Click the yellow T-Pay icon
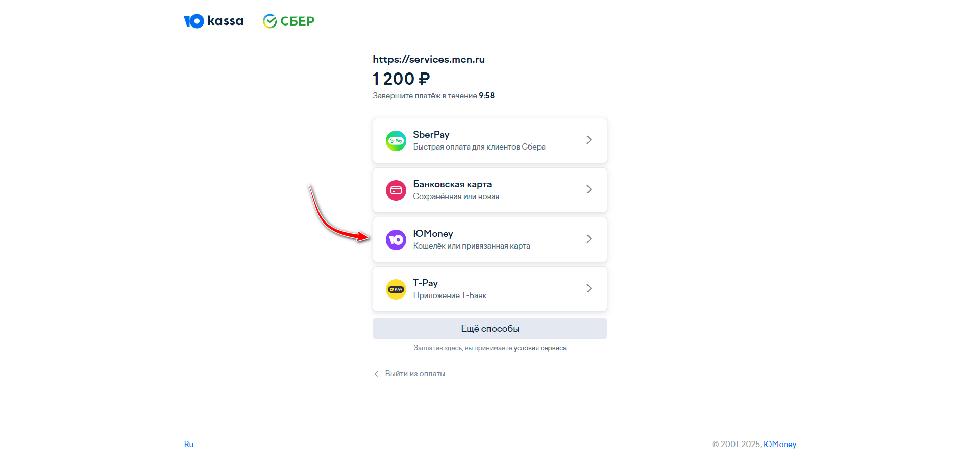The image size is (980, 469). click(x=396, y=289)
